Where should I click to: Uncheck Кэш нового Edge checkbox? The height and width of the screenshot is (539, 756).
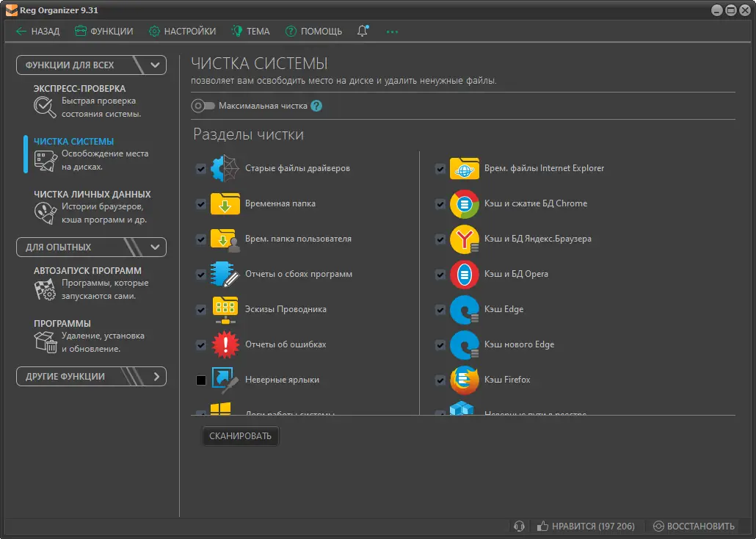tap(440, 345)
